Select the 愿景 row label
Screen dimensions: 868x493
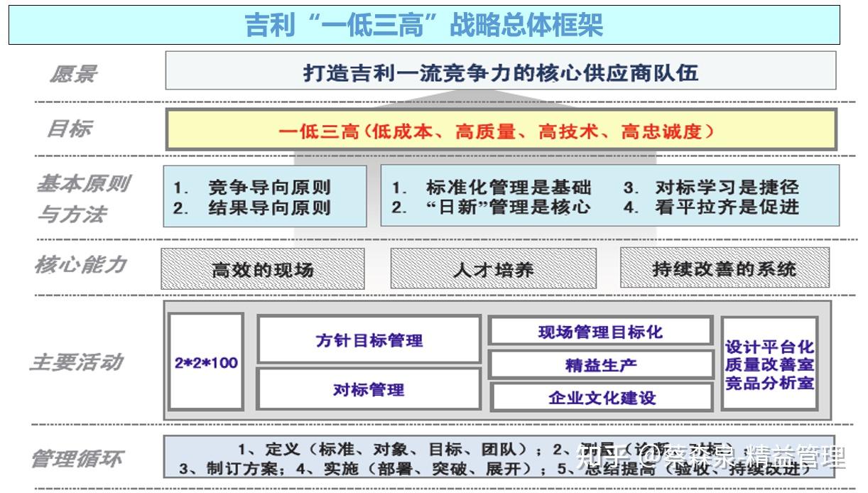[x=72, y=74]
